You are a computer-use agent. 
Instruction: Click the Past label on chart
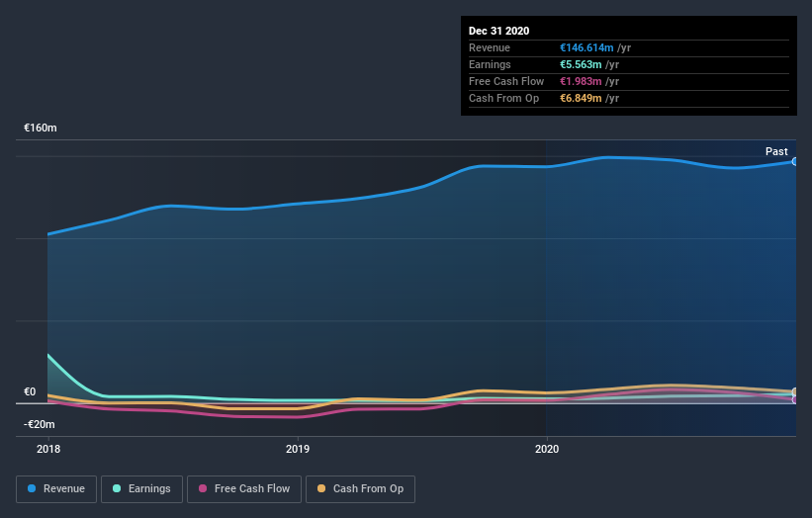pos(776,151)
